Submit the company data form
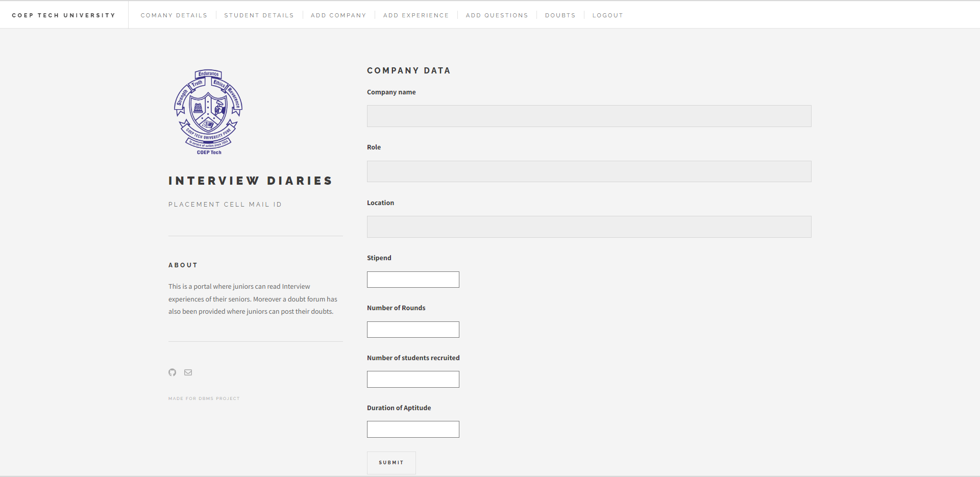 pyautogui.click(x=391, y=463)
